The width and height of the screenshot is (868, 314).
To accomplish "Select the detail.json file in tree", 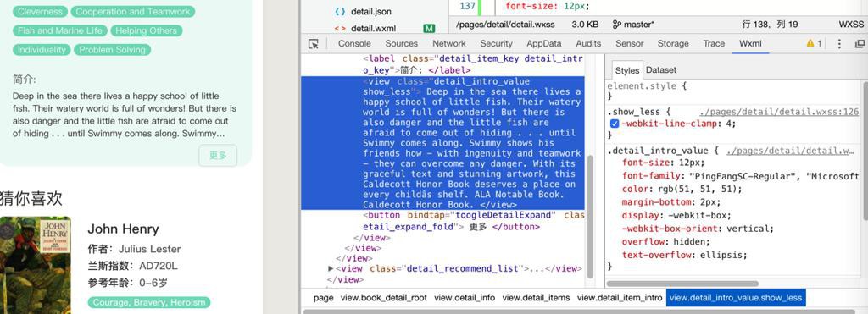I will (x=371, y=11).
